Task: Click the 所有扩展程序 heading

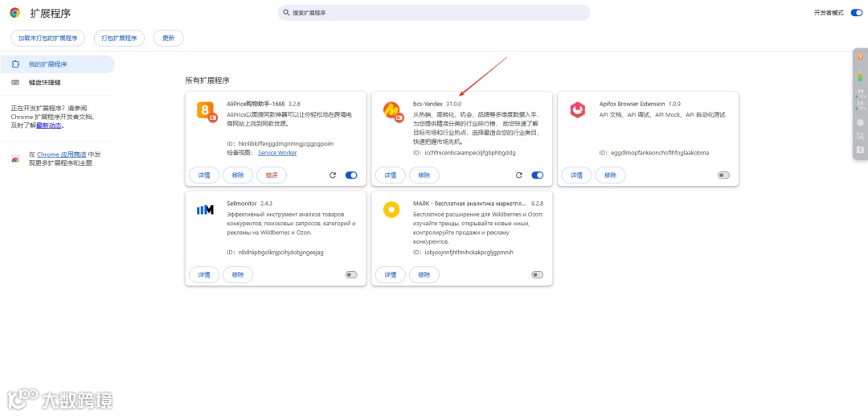Action: click(207, 80)
